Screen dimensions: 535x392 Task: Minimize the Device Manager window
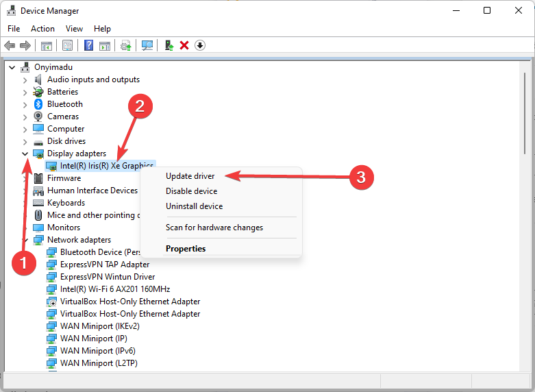pyautogui.click(x=456, y=10)
